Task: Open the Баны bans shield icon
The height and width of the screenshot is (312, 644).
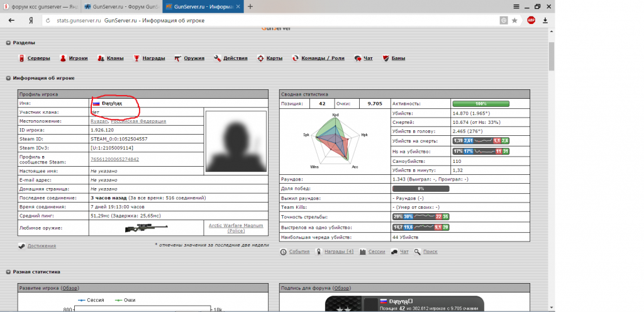Action: coord(386,58)
